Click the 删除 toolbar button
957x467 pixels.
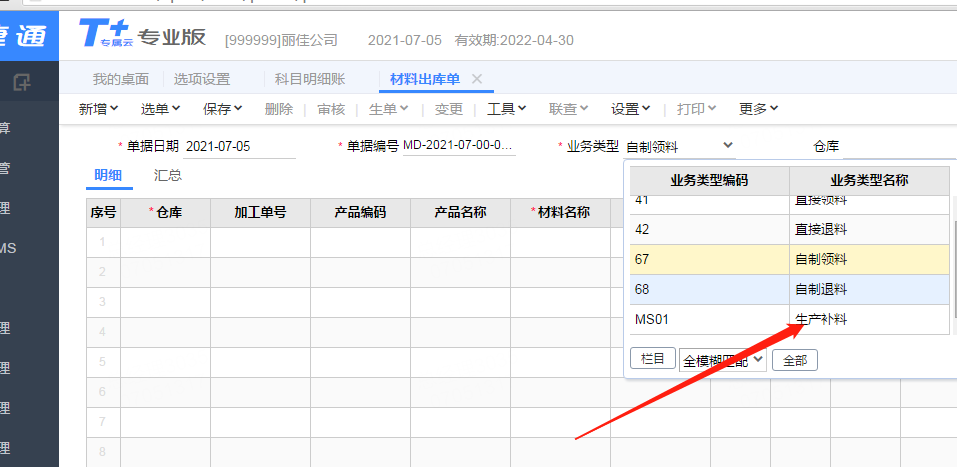click(279, 109)
